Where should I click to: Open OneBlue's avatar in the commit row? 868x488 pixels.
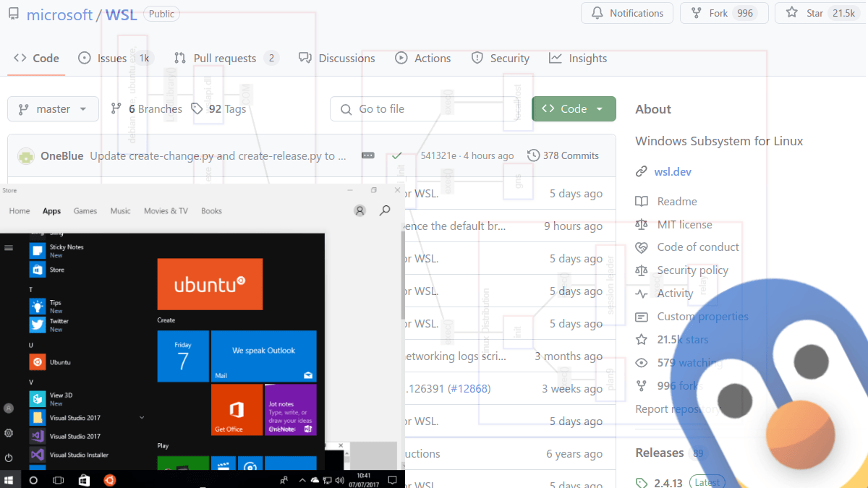pyautogui.click(x=26, y=156)
